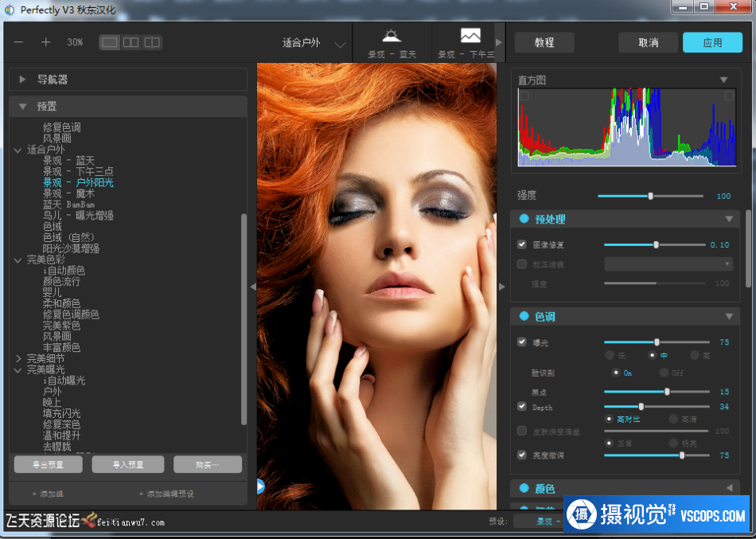Screen dimensions: 756x539
Task: Expand the 完美细节 tree group
Action: 18,358
